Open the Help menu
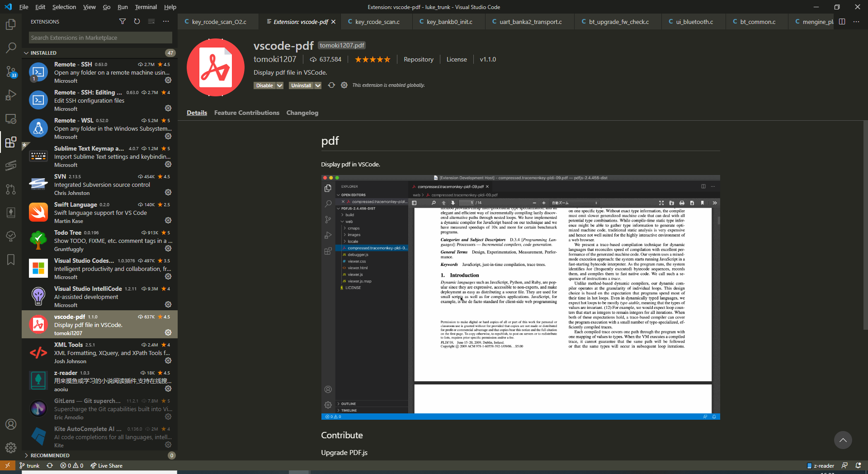 [170, 7]
